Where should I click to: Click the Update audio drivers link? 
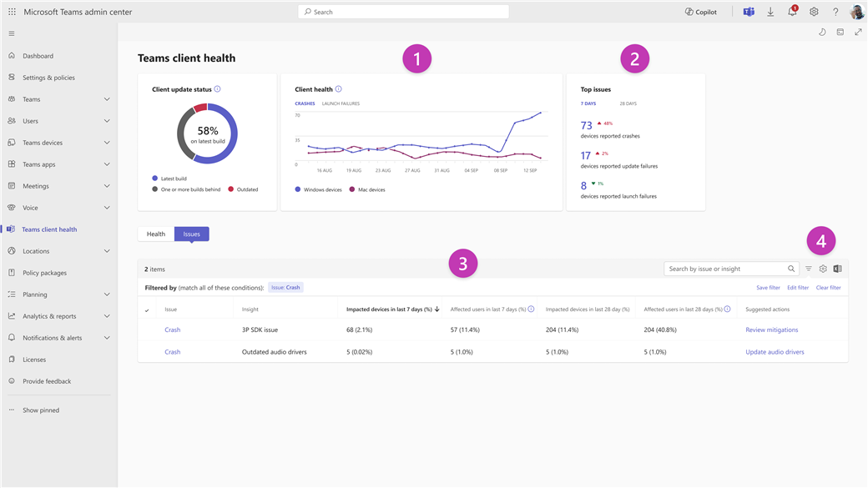click(x=775, y=352)
